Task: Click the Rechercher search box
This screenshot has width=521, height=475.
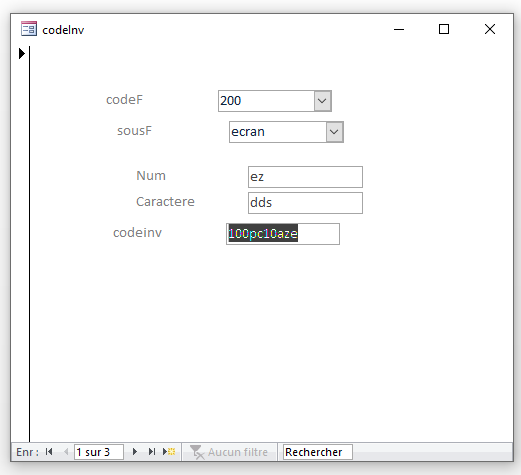Action: click(318, 452)
